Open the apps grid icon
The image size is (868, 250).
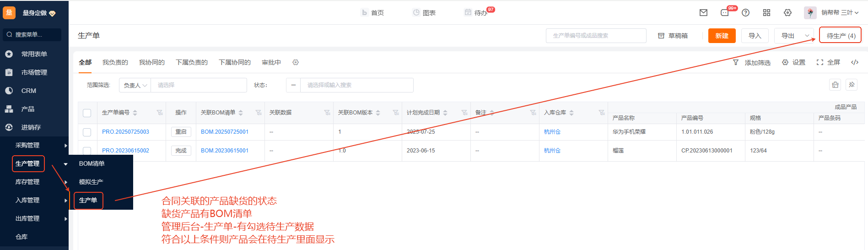pos(766,13)
